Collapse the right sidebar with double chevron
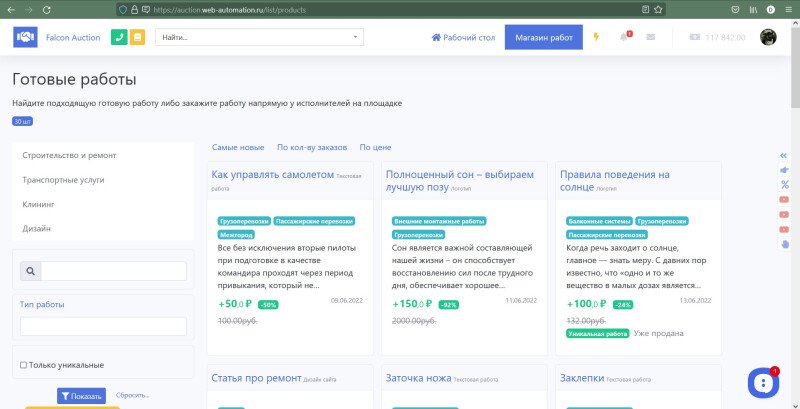 pyautogui.click(x=784, y=156)
